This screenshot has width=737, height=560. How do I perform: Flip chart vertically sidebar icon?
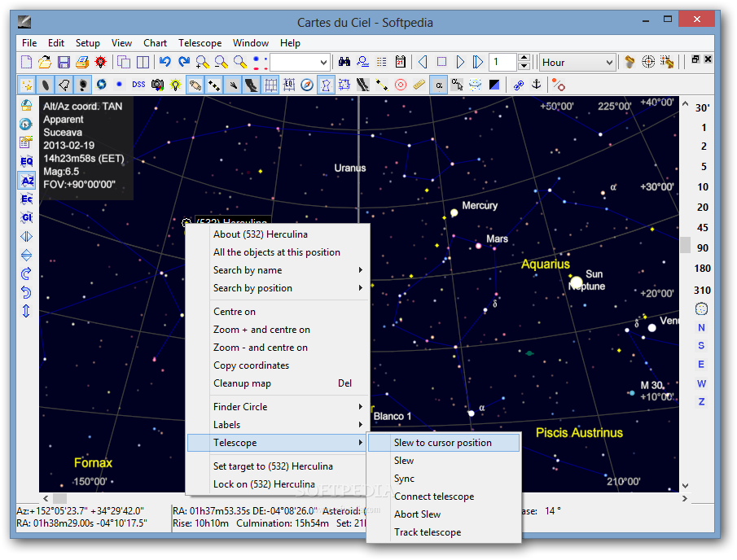[x=27, y=255]
